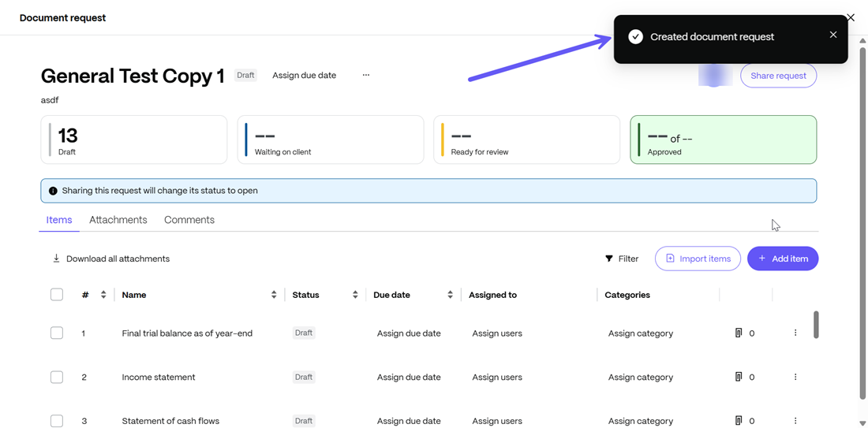Viewport: 868px width, 428px height.
Task: Click the paperclip icon for Statement of cash flows
Action: tap(738, 420)
